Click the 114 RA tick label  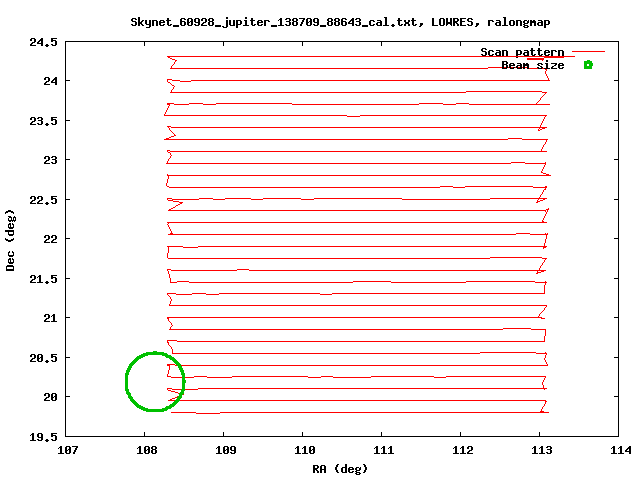click(620, 450)
